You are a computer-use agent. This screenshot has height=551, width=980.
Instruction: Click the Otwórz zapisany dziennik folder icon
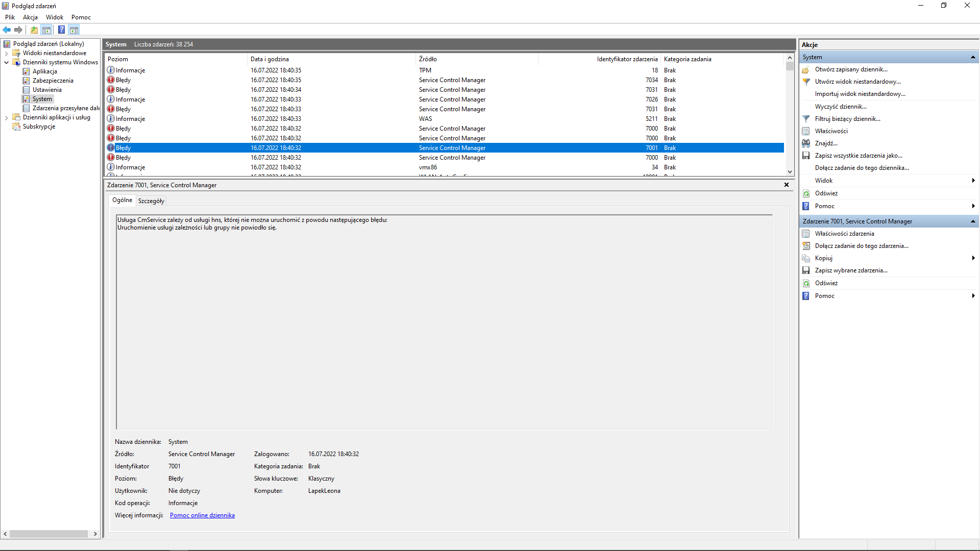point(806,69)
